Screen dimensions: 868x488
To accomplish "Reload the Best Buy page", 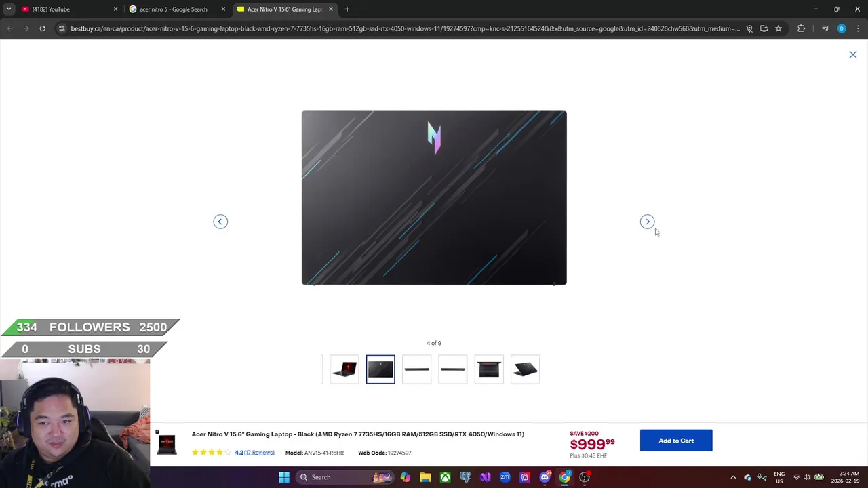I will (42, 28).
